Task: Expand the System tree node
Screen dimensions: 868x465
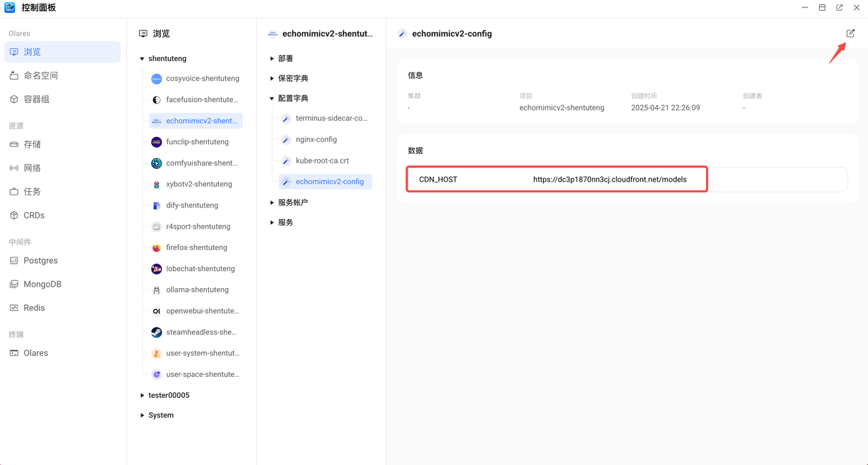Action: click(142, 415)
